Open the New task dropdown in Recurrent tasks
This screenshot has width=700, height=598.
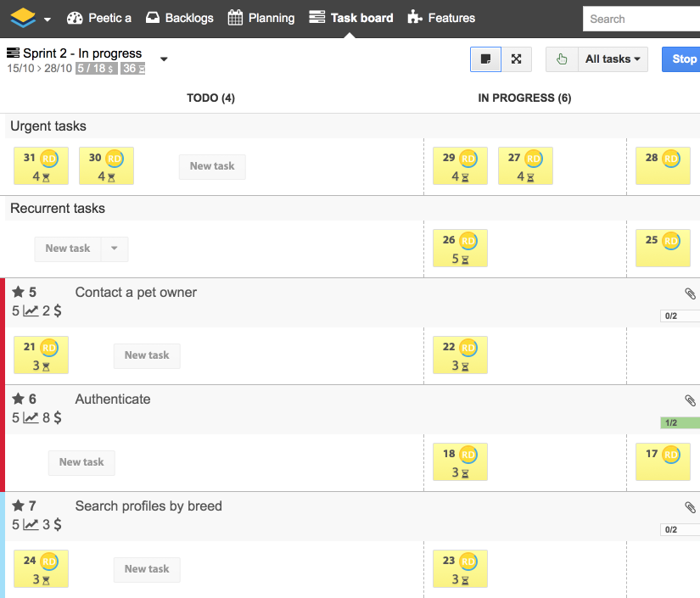click(115, 249)
